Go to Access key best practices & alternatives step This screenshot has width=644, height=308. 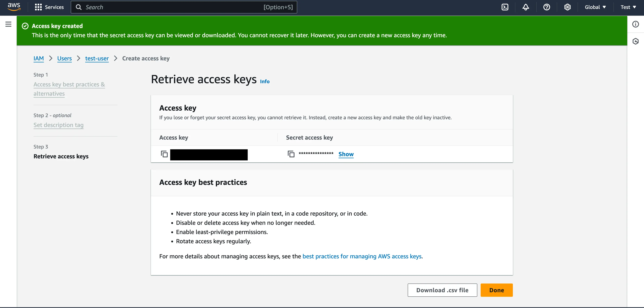(69, 89)
